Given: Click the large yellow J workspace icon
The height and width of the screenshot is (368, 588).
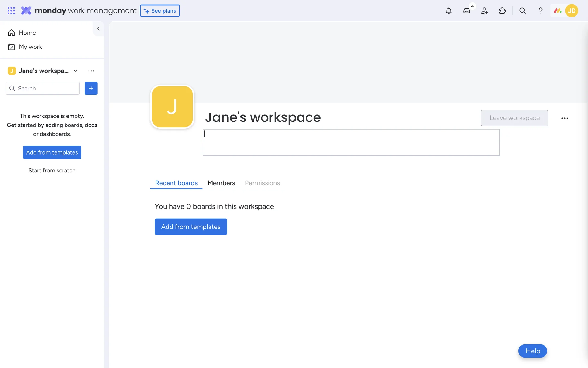Looking at the screenshot, I should [172, 107].
